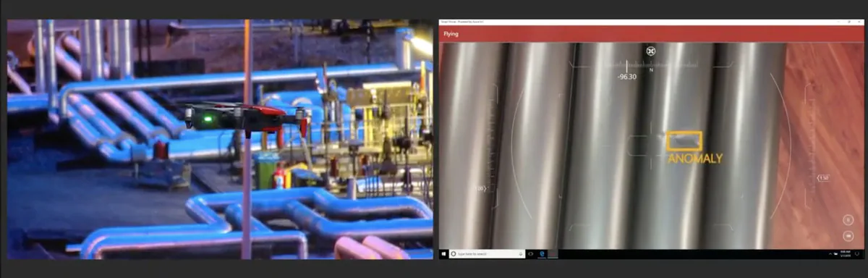Click the Flying status label

[451, 34]
